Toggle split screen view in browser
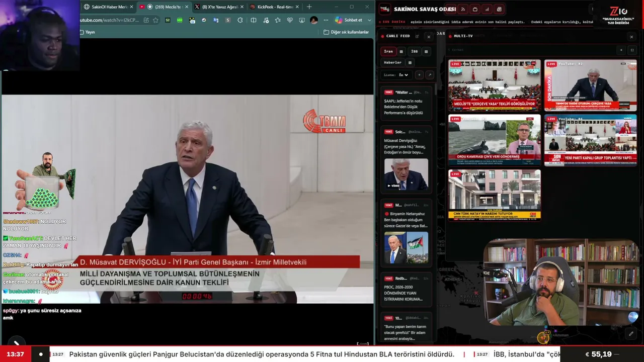The width and height of the screenshot is (644, 362). pos(254,20)
